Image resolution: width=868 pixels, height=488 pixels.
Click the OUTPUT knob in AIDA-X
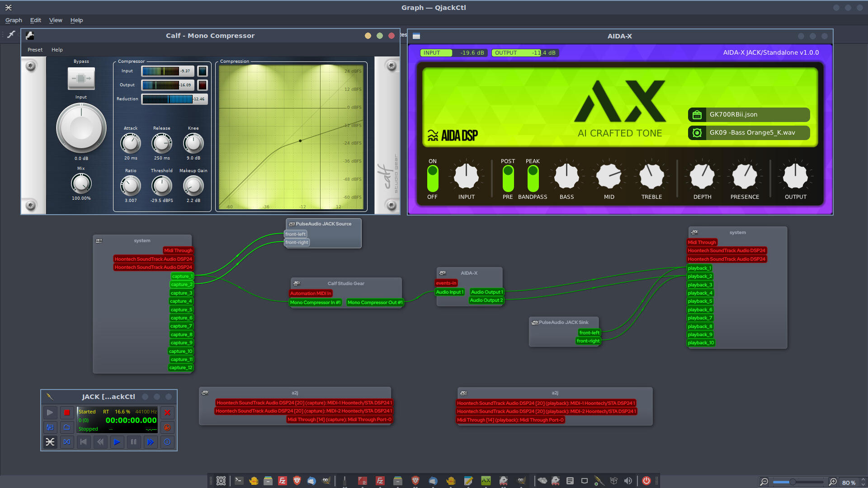(x=795, y=176)
